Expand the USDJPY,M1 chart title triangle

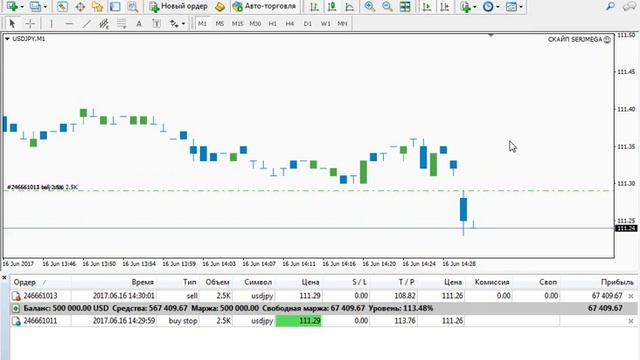pos(7,39)
